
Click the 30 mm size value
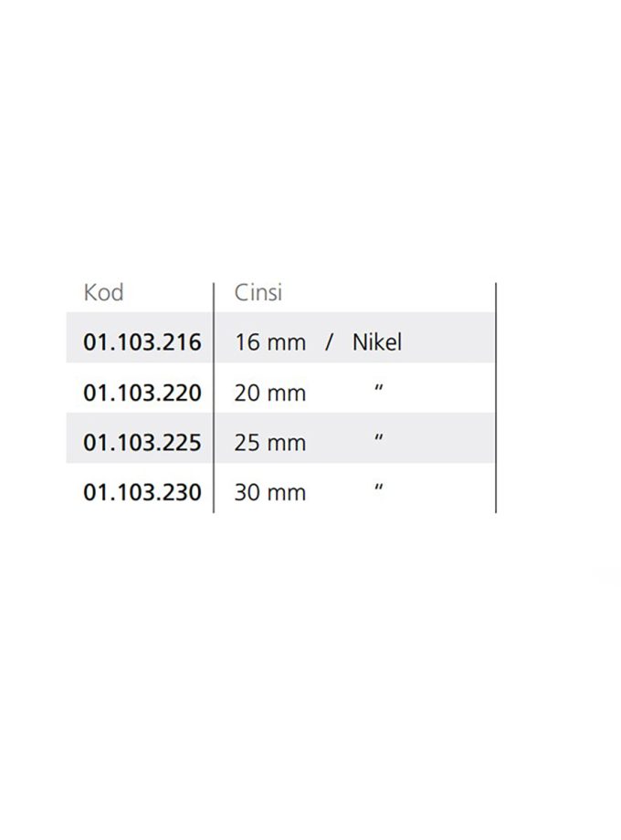tap(269, 493)
